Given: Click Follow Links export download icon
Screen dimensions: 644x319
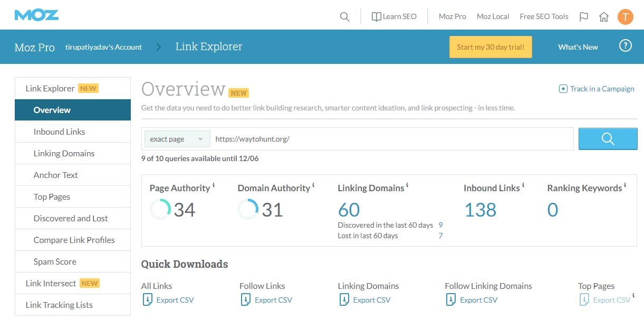Looking at the screenshot, I should tap(245, 300).
